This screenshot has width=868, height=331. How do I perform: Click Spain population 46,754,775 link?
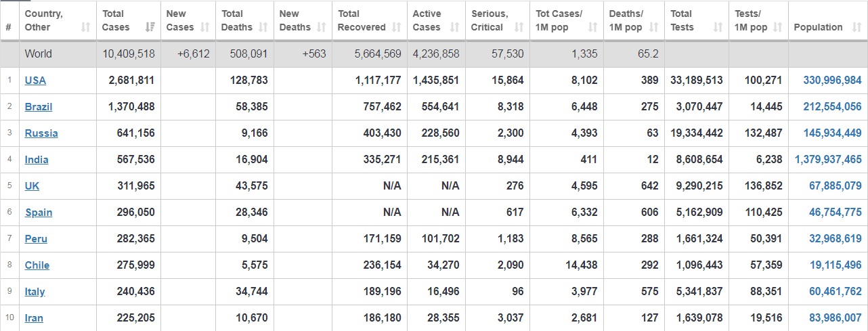(x=836, y=212)
